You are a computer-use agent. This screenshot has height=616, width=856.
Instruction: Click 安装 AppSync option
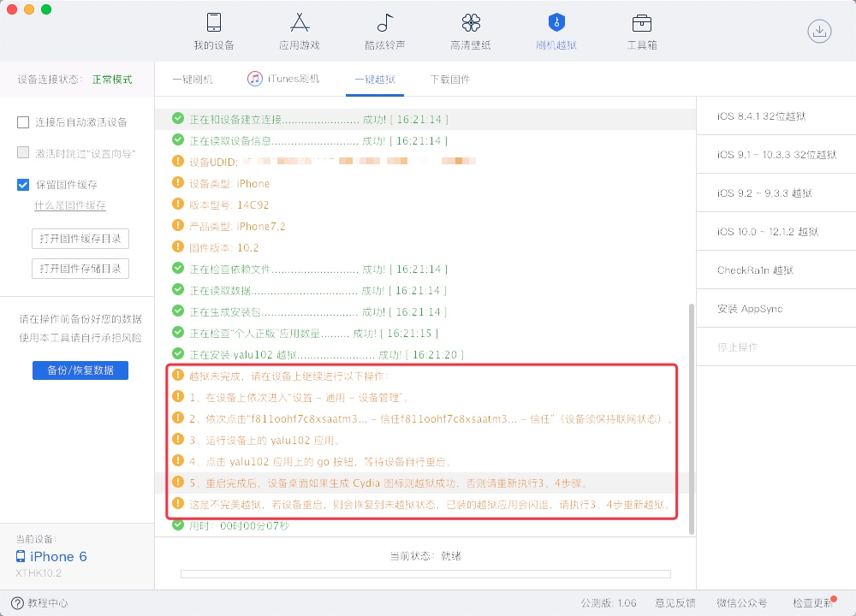coord(776,309)
